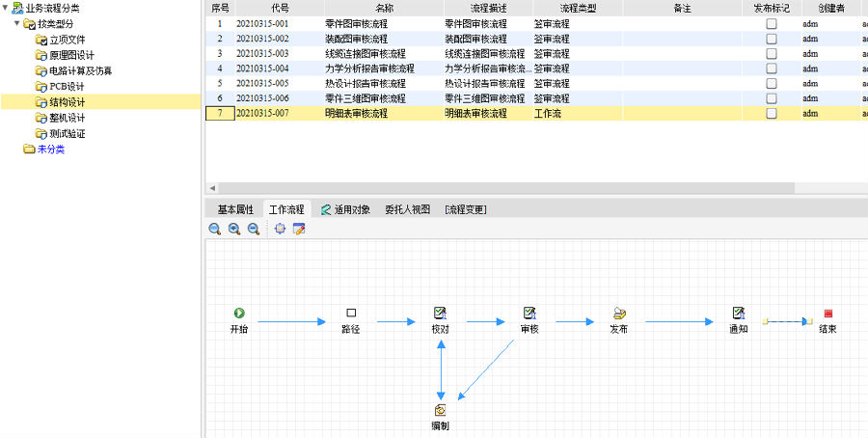
Task: Click the 工作流 process type cell
Action: click(578, 114)
